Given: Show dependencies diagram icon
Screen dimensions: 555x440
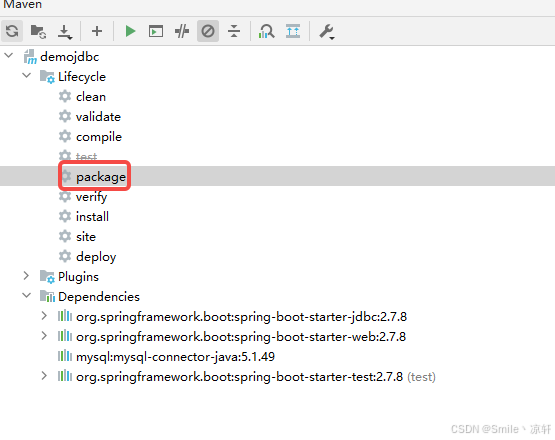Looking at the screenshot, I should point(267,31).
